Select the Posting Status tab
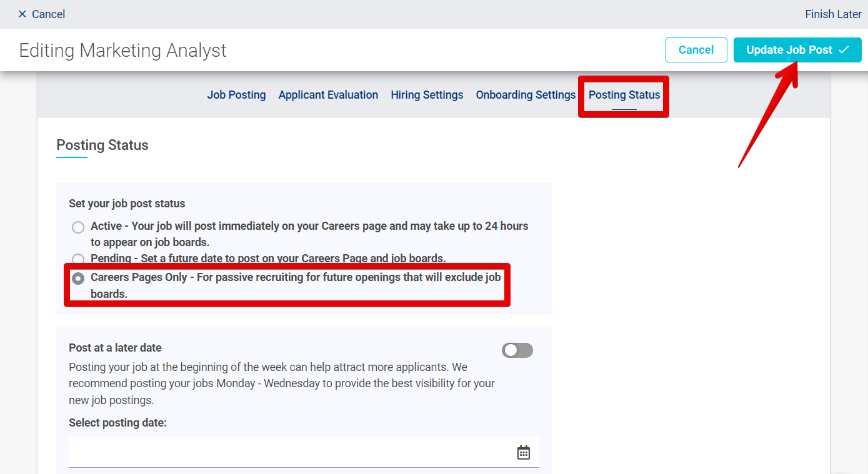868x474 pixels. [624, 95]
